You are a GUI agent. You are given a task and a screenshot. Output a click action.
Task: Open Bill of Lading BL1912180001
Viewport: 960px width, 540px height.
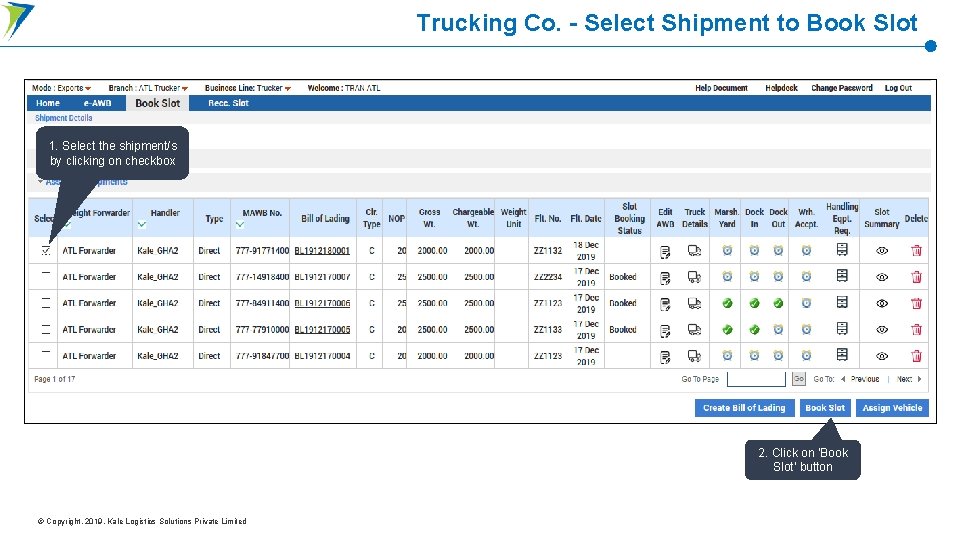(x=322, y=251)
